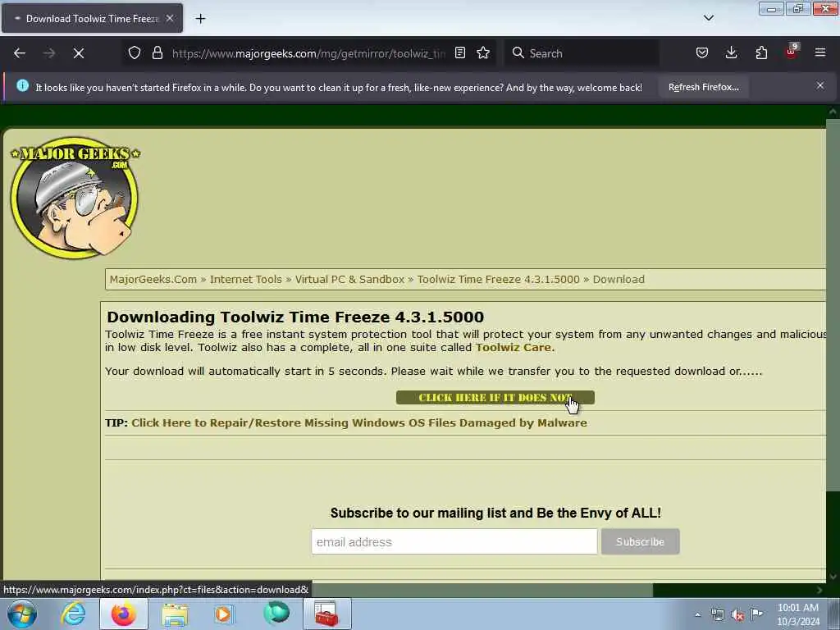Click the vertical page scrollbar thumb
This screenshot has height=630, width=840.
tap(833, 304)
